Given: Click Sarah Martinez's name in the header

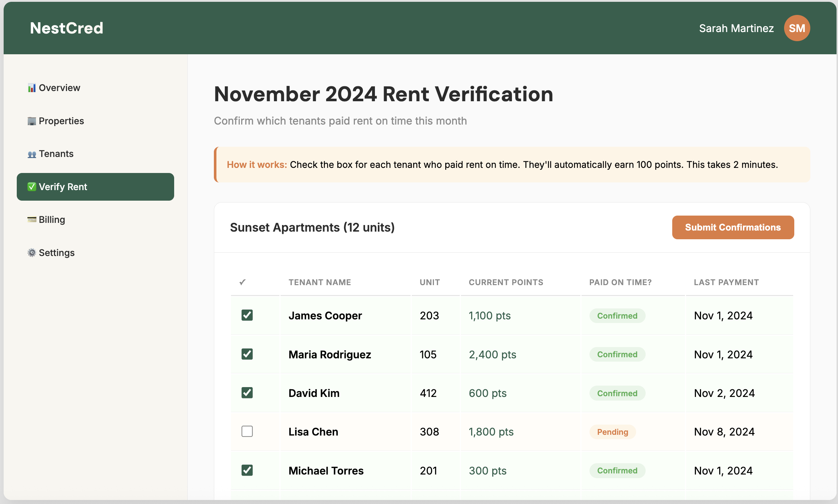Looking at the screenshot, I should click(736, 28).
